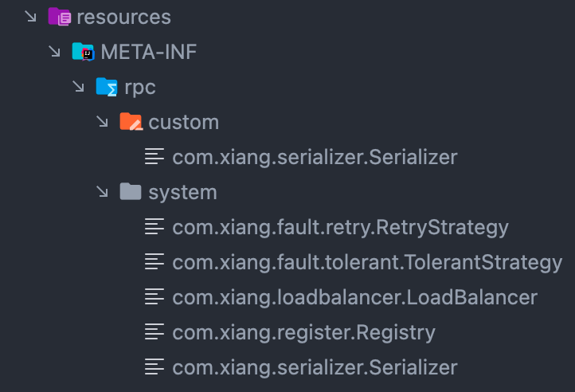This screenshot has height=392, width=575.
Task: Open Serializer file under system folder
Action: [x=315, y=367]
